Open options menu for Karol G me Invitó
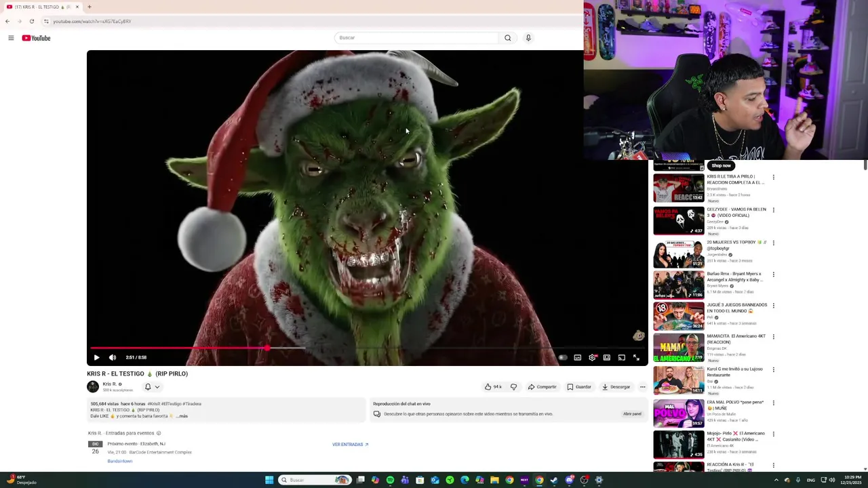The height and width of the screenshot is (488, 868). pos(773,370)
